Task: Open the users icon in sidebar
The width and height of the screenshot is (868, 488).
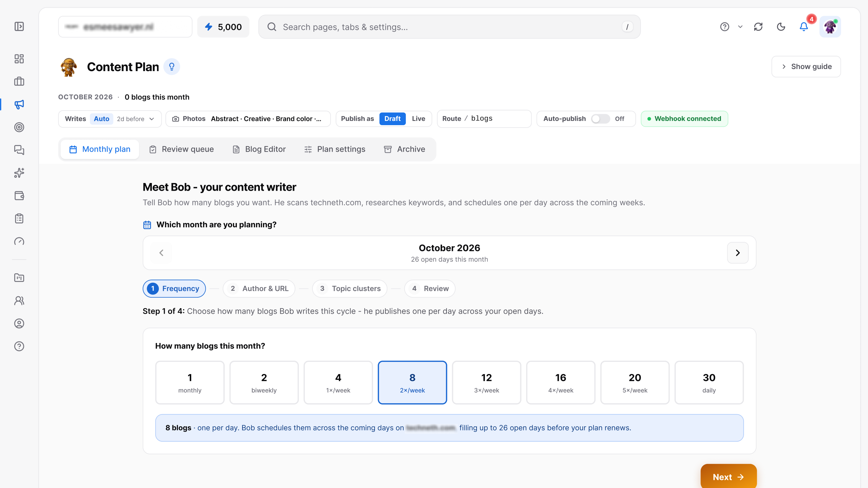Action: point(19,300)
